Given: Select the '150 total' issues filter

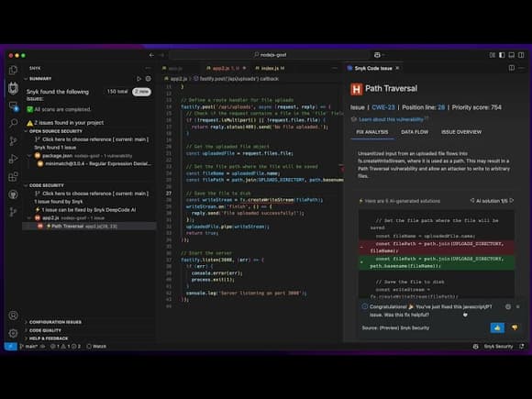Looking at the screenshot, I should [117, 92].
